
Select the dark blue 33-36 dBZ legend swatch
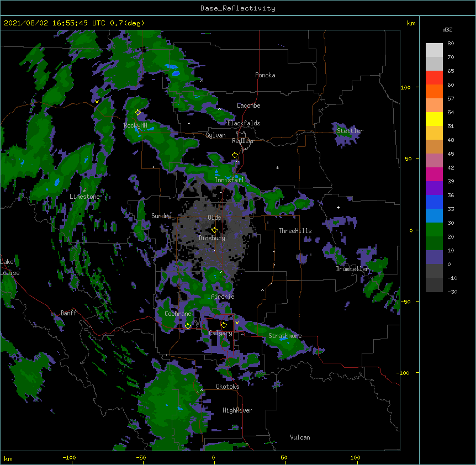coord(434,202)
